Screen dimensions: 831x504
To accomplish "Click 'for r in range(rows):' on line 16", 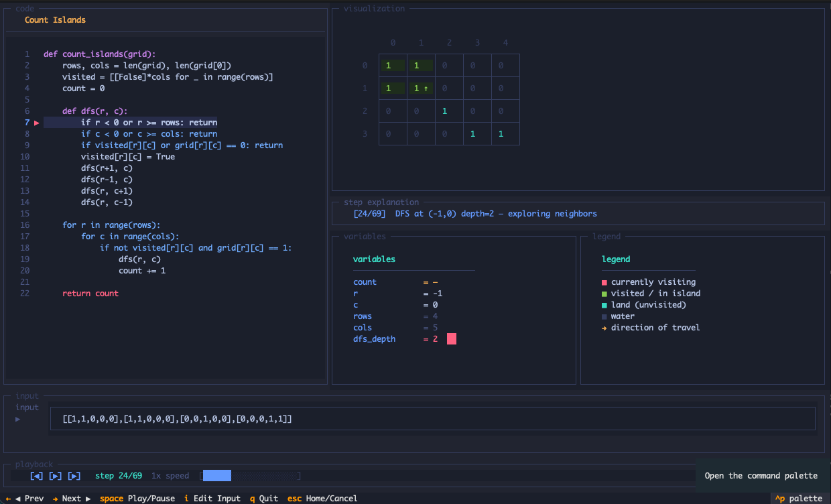I will tap(111, 225).
